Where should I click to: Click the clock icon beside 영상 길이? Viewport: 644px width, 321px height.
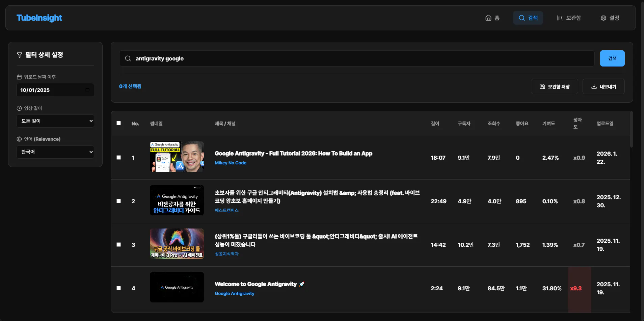tap(19, 108)
